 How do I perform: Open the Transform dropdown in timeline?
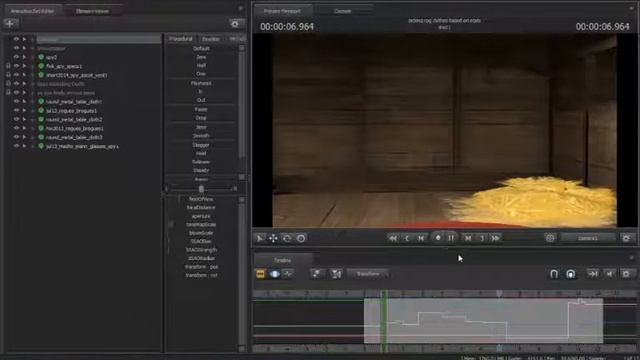pyautogui.click(x=368, y=274)
